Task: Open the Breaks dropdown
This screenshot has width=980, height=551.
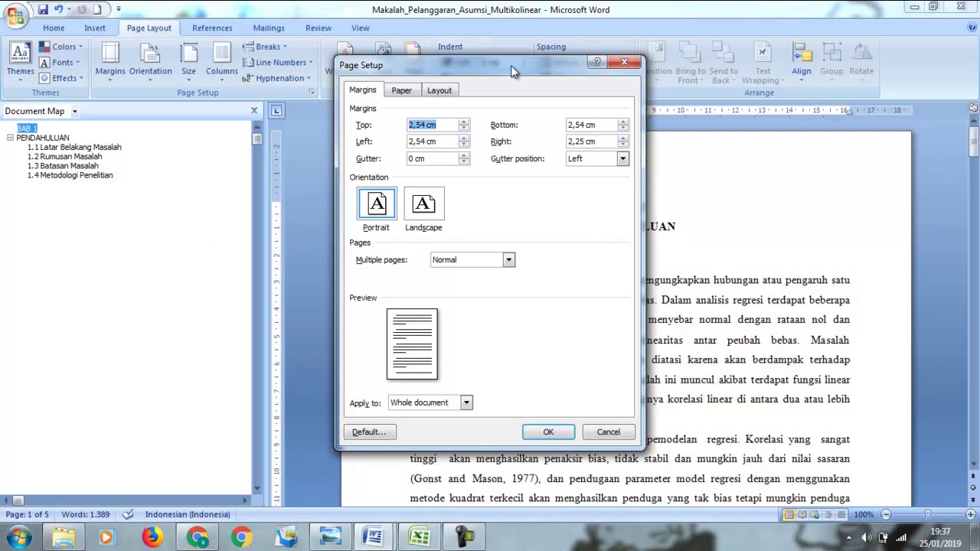Action: tap(265, 47)
